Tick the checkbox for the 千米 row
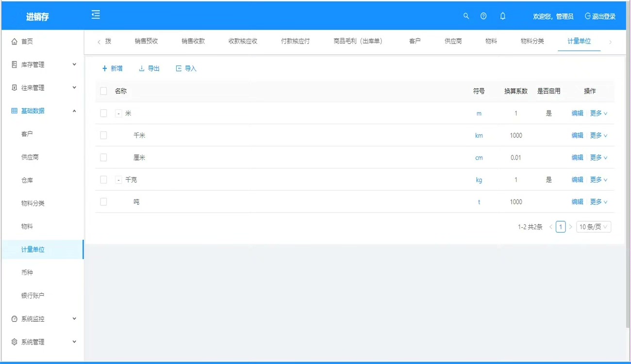Image resolution: width=631 pixels, height=364 pixels. [x=103, y=135]
